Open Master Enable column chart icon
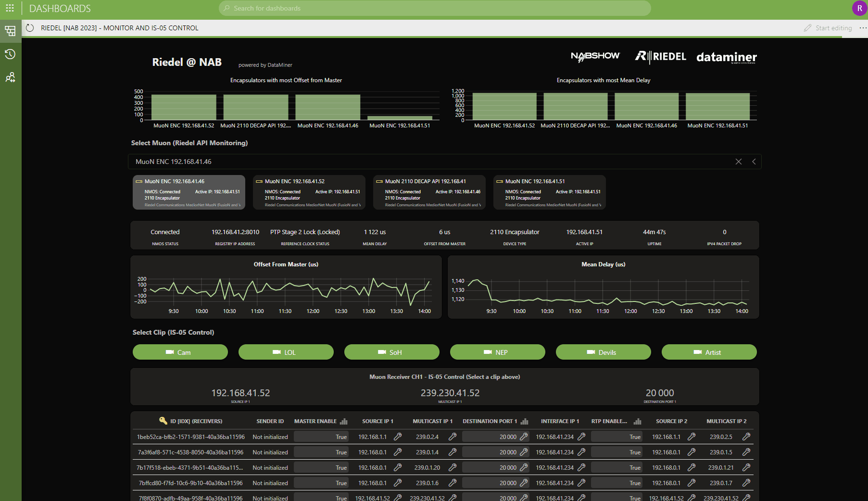The image size is (868, 501). 344,421
